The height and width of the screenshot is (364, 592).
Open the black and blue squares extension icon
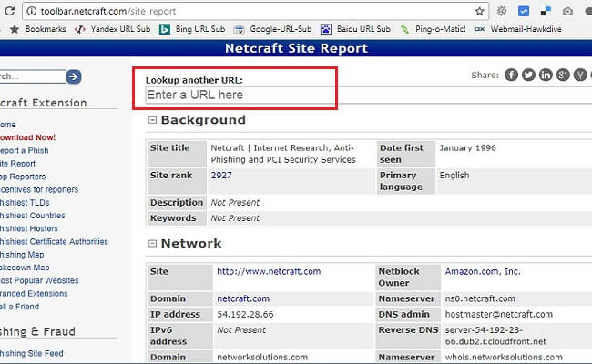[546, 11]
